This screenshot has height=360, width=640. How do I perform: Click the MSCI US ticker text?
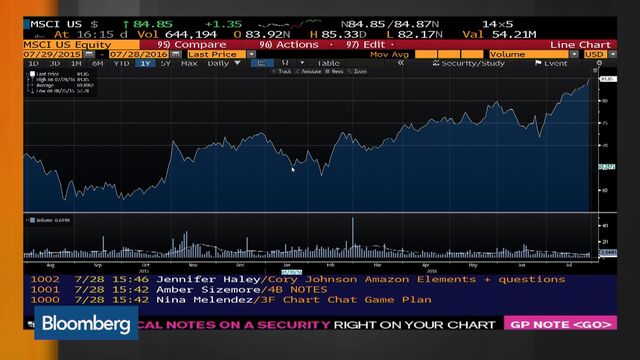[56, 24]
